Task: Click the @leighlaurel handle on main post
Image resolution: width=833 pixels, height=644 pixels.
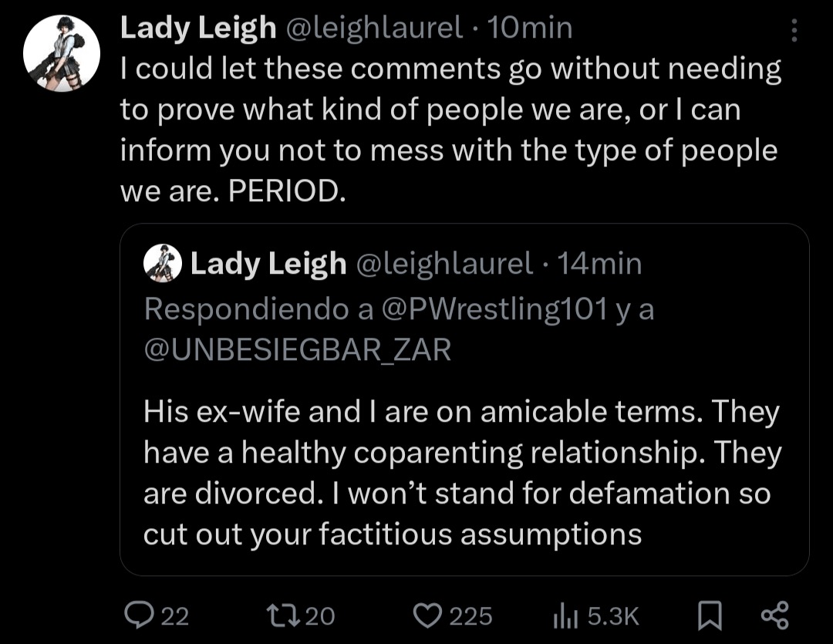Action: [x=375, y=29]
